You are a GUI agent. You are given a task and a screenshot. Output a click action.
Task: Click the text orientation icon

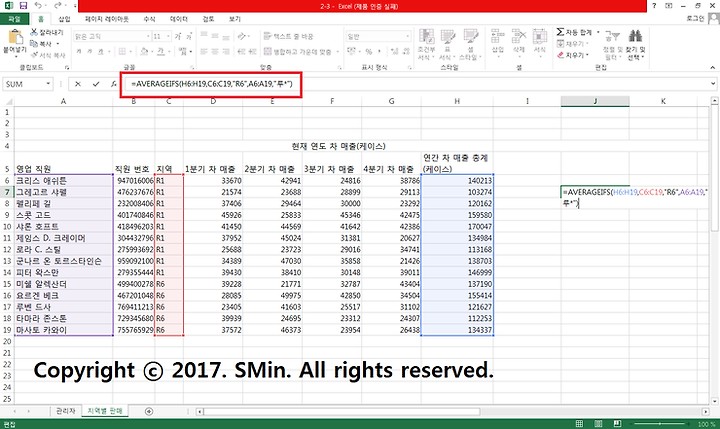[242, 36]
